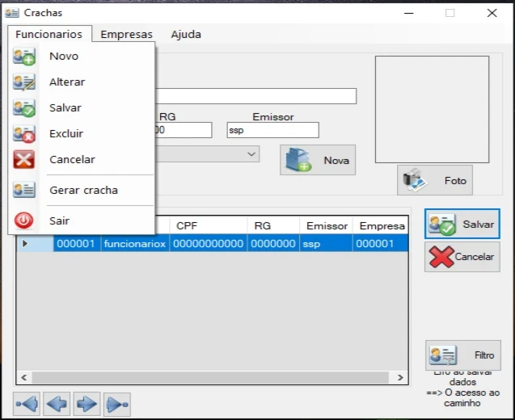
Task: Click the Alterar pencil icon in menu
Action: tap(24, 82)
